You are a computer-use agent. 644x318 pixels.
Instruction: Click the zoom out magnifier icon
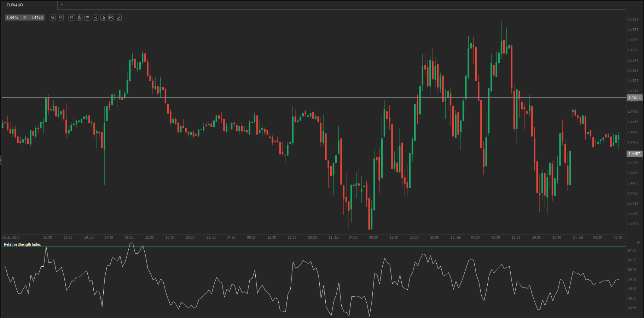53,17
